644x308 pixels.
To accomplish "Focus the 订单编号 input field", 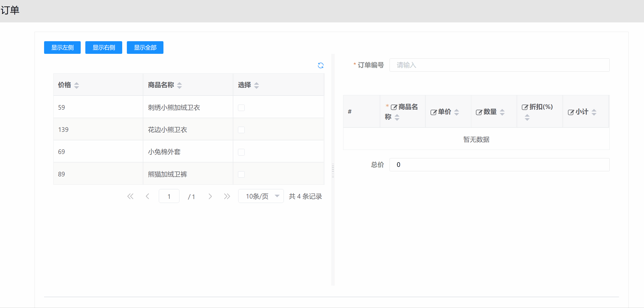I will click(x=499, y=65).
